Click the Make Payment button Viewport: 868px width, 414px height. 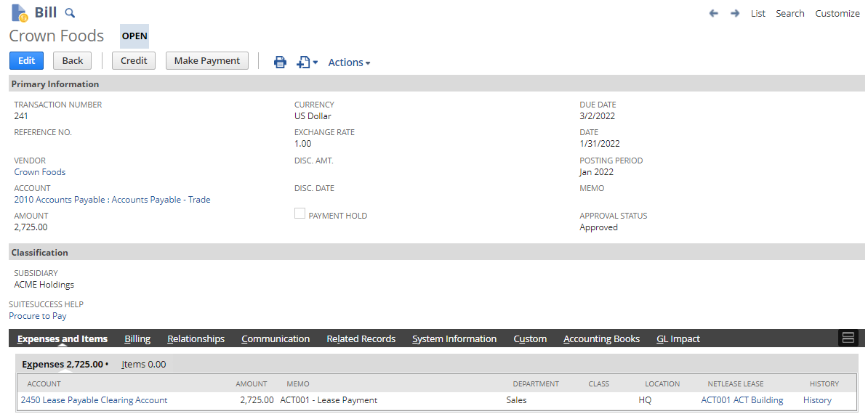(207, 61)
